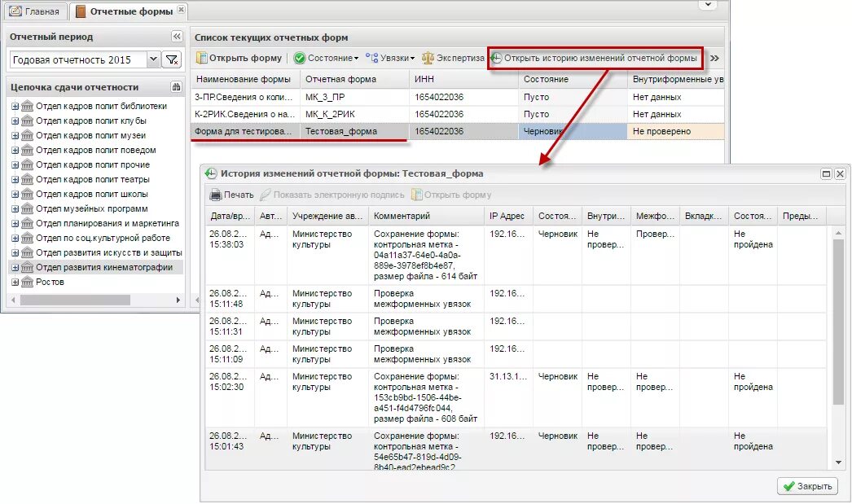Click the Не проверено cell
This screenshot has height=504, width=852.
[676, 131]
